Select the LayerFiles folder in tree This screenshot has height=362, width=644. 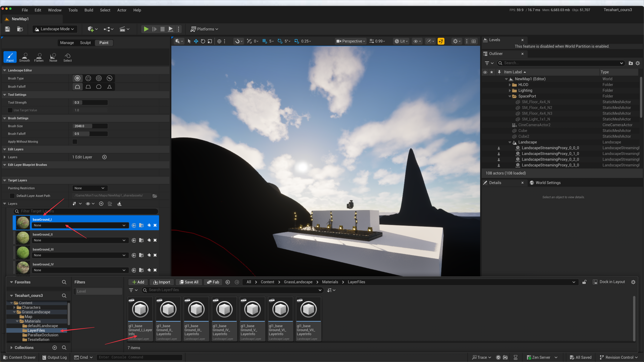point(36,330)
